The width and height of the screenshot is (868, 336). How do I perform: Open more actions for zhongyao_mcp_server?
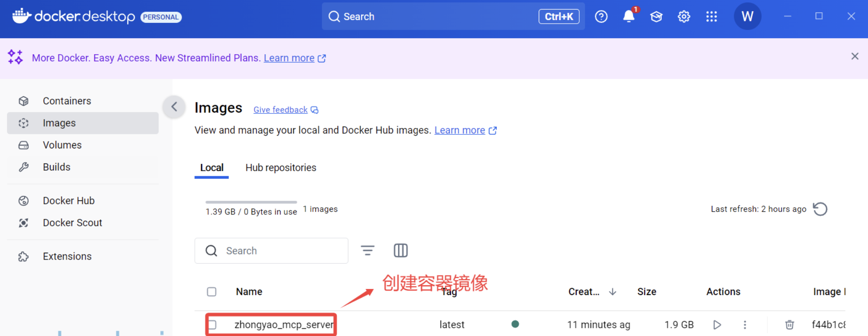pyautogui.click(x=745, y=325)
